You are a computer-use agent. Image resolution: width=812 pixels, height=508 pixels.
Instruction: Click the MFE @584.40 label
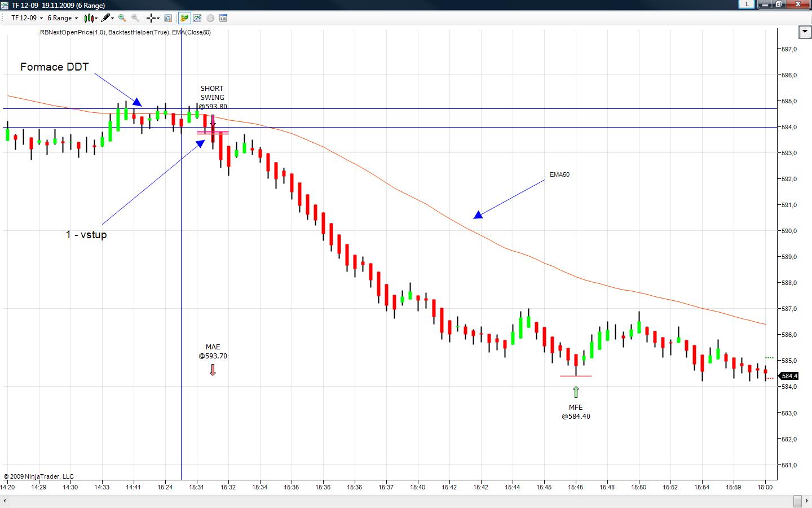point(576,412)
